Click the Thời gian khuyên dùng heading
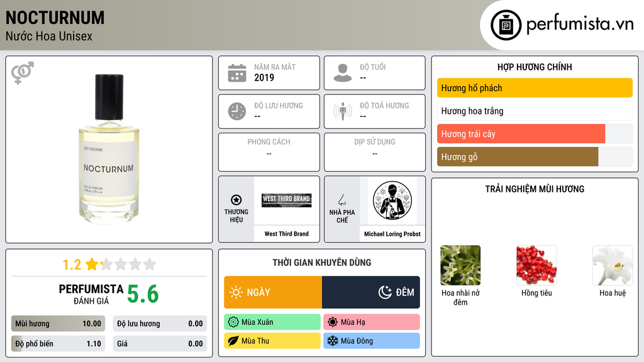Image resolution: width=644 pixels, height=362 pixels. coord(322,262)
